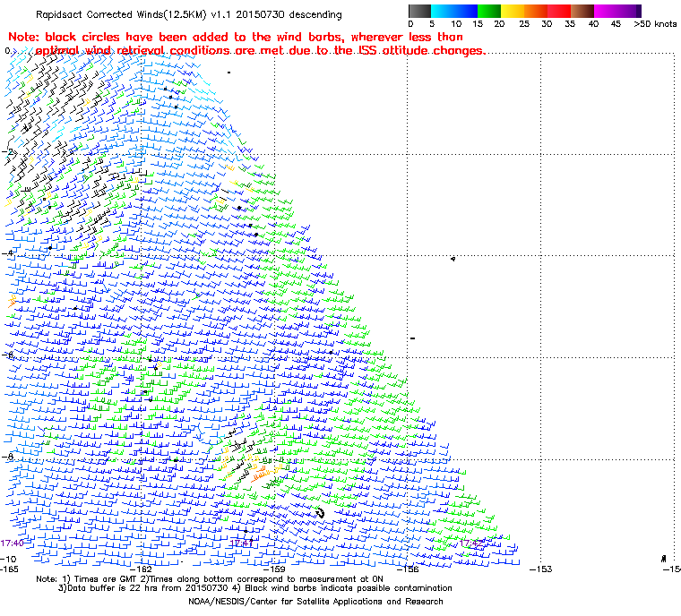This screenshot has width=681, height=616.
Task: Click the -153 longitude axis label
Action: [541, 569]
